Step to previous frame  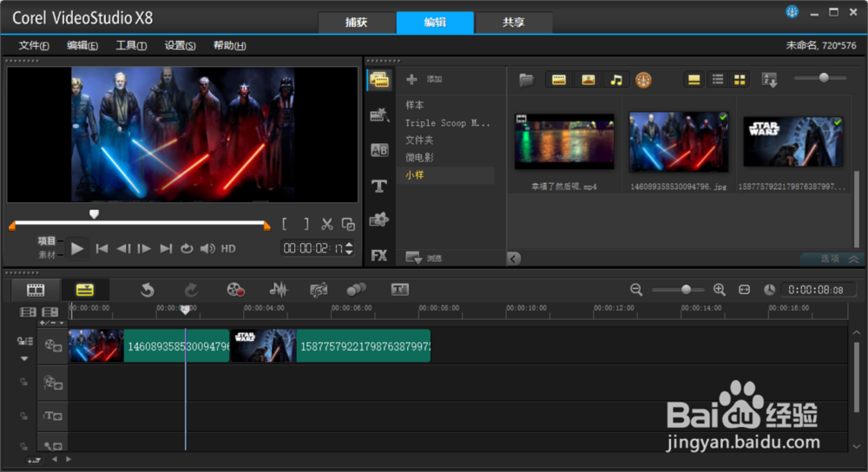coord(123,249)
